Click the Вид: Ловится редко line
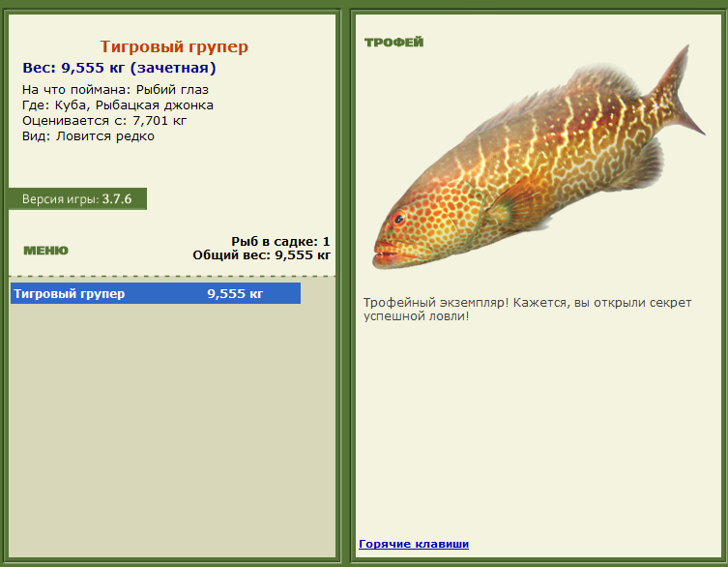 click(x=88, y=136)
